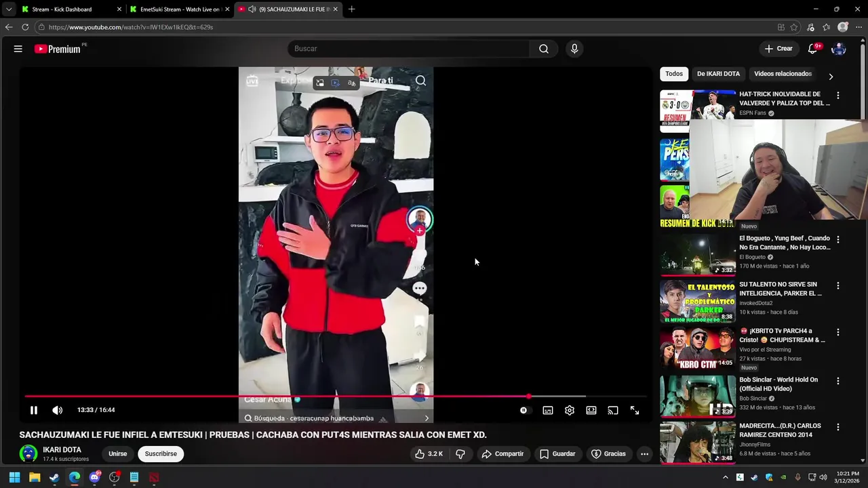
Task: Pause the video playback
Action: click(33, 410)
